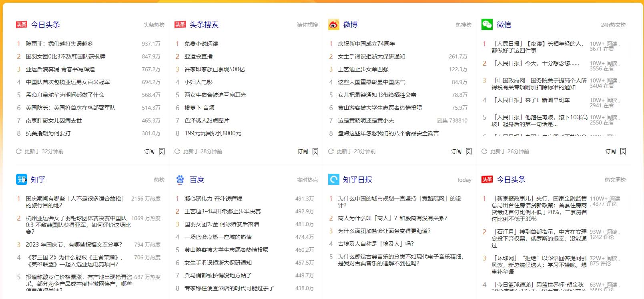This screenshot has height=299, width=644.
Task: Refresh the 微博 card updated 23分钟前
Action: tap(331, 151)
